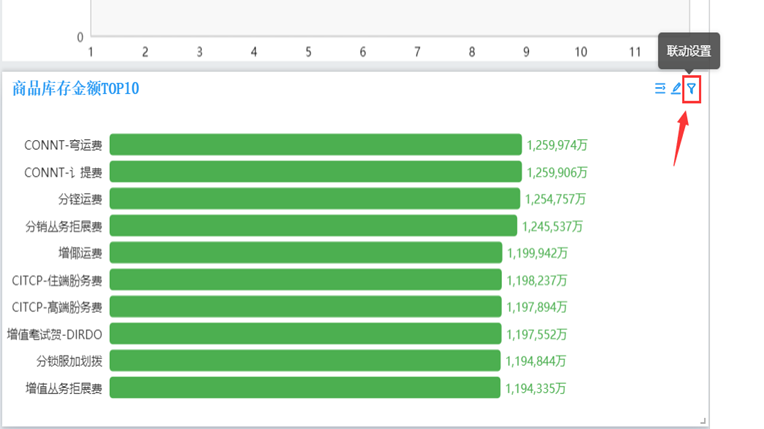
Task: Click the pencil edit icon
Action: (x=676, y=89)
